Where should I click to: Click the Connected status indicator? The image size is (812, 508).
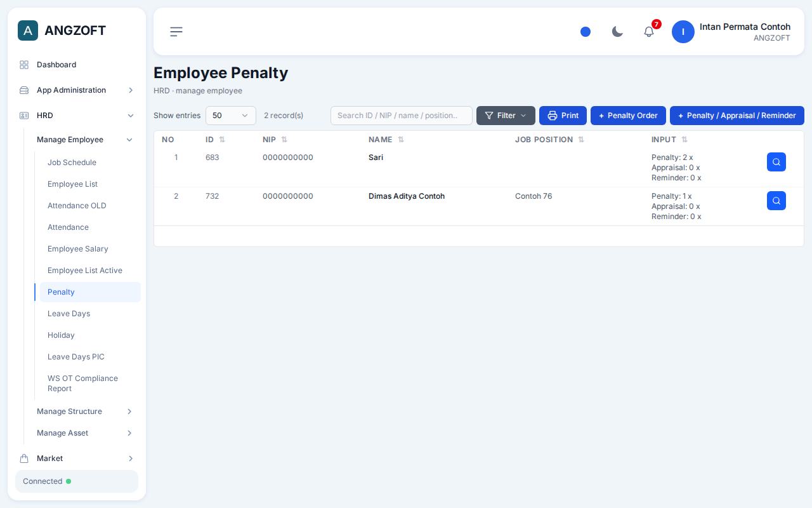click(x=77, y=481)
